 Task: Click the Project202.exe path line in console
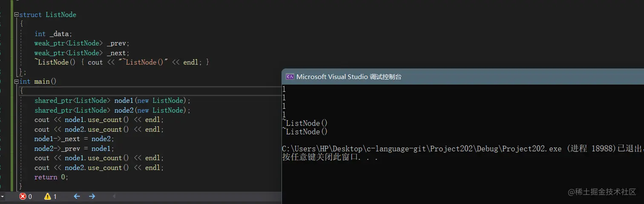tap(463, 149)
